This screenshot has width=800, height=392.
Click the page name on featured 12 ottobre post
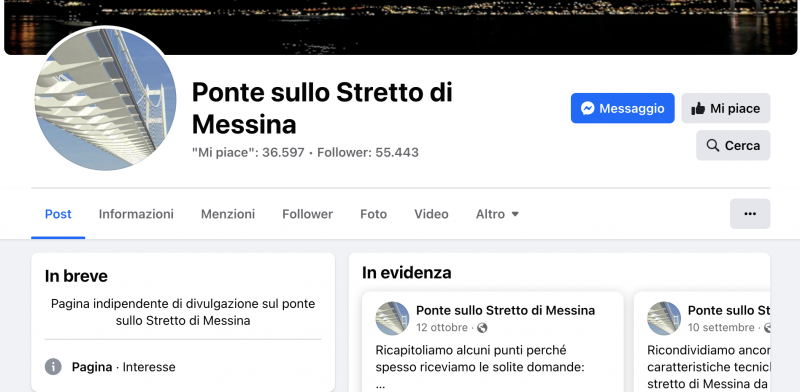click(506, 310)
